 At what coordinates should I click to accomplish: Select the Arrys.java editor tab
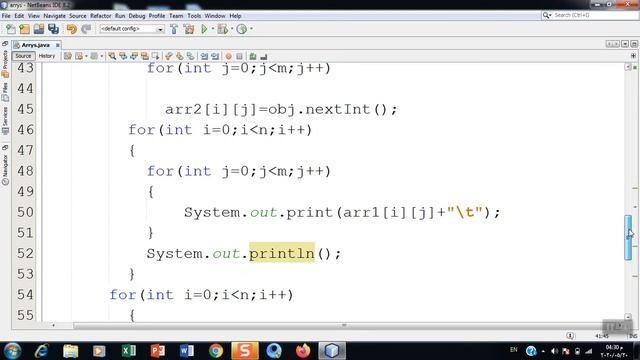tap(36, 45)
